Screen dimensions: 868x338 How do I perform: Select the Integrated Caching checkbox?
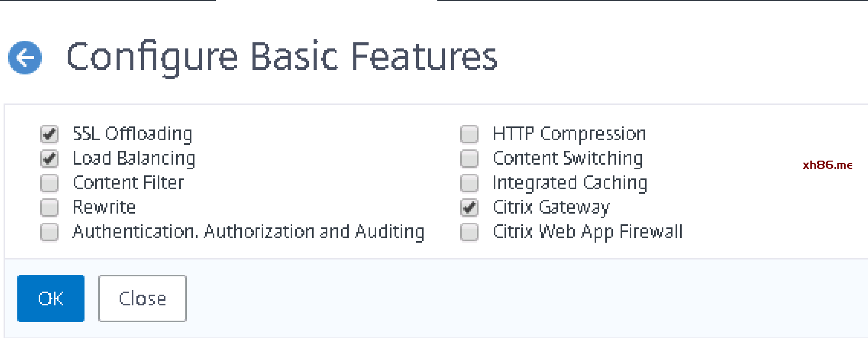[x=469, y=183]
